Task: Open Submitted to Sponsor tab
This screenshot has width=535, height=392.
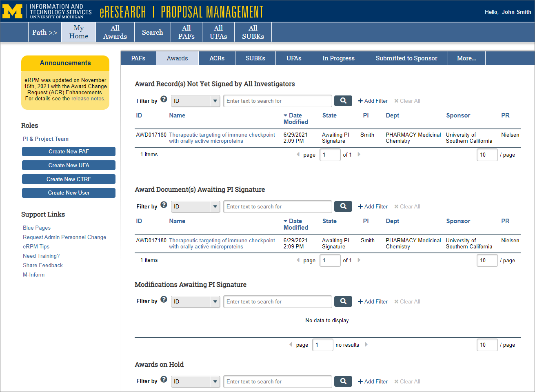Action: coord(406,58)
